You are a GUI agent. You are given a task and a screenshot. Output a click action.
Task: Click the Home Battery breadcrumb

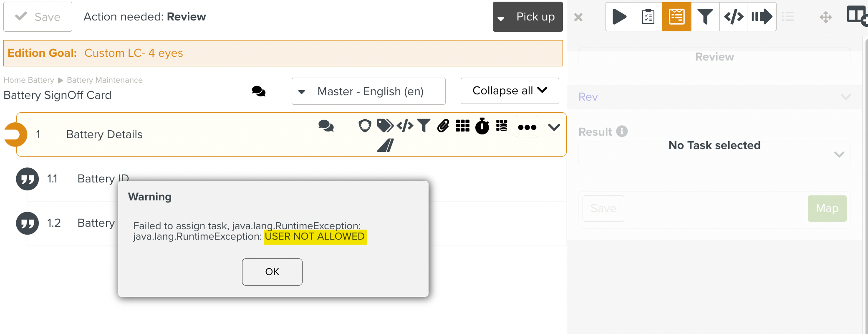(x=29, y=80)
